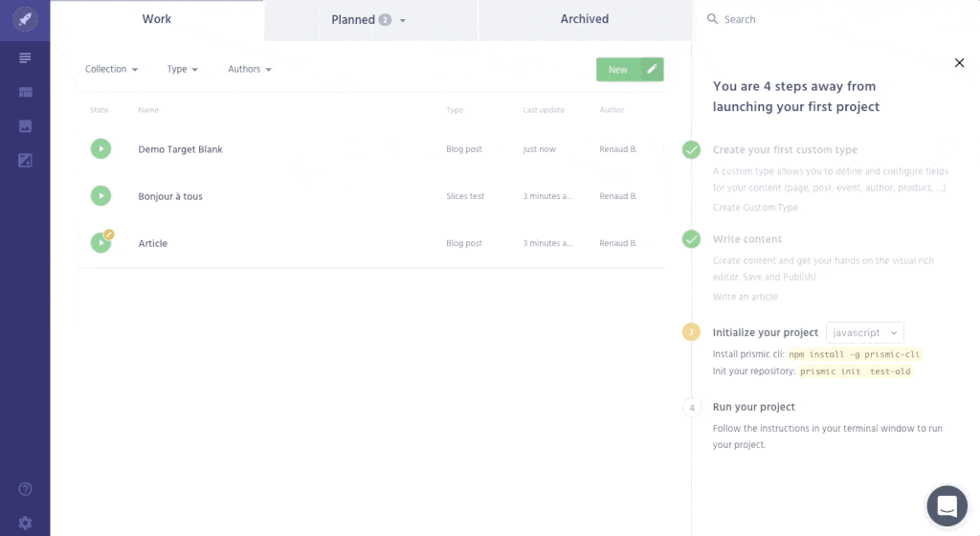Click the rocket logo icon in the sidebar
Screen dimensions: 980x536
25,19
